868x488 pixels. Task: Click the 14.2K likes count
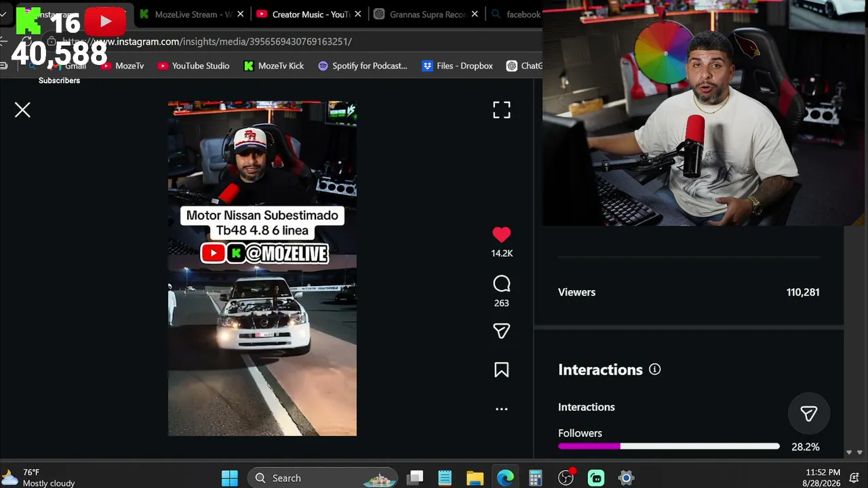pyautogui.click(x=502, y=253)
